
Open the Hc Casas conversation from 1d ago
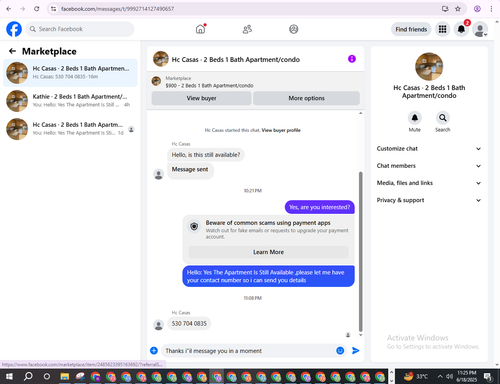70,129
